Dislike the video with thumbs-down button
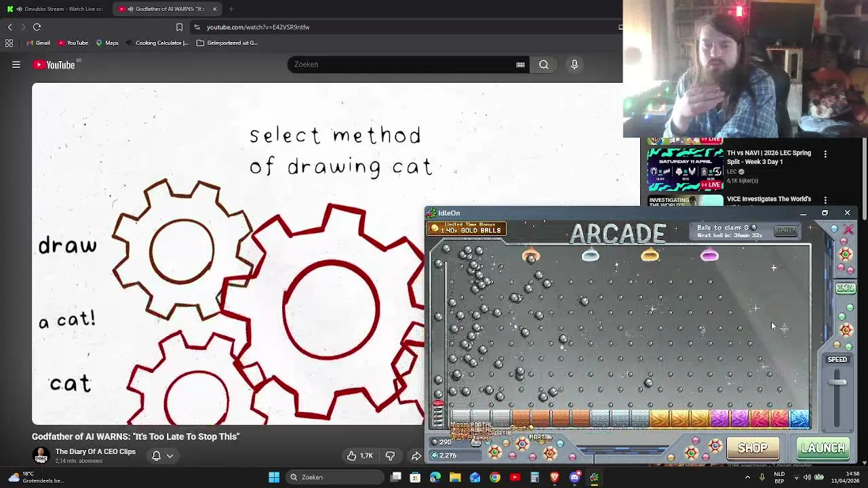 (390, 456)
